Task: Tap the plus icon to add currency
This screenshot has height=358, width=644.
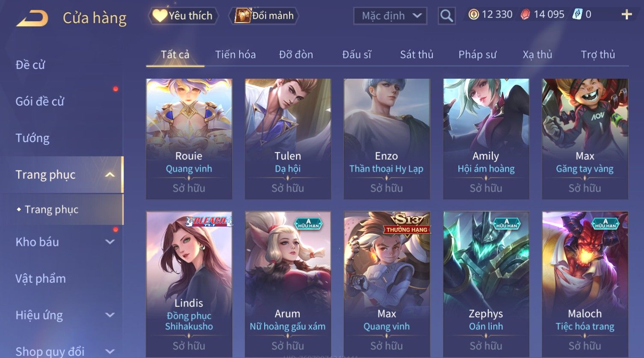Action: point(626,15)
